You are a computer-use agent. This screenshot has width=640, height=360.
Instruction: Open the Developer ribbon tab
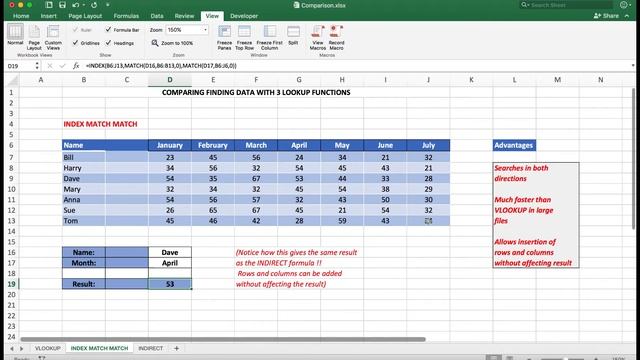(x=244, y=16)
